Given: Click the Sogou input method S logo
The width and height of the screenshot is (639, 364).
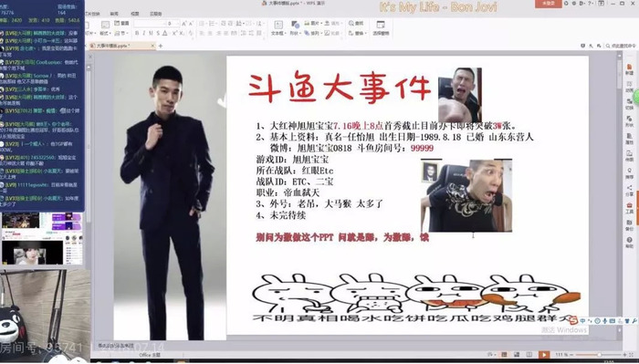Looking at the screenshot, I should point(574,320).
